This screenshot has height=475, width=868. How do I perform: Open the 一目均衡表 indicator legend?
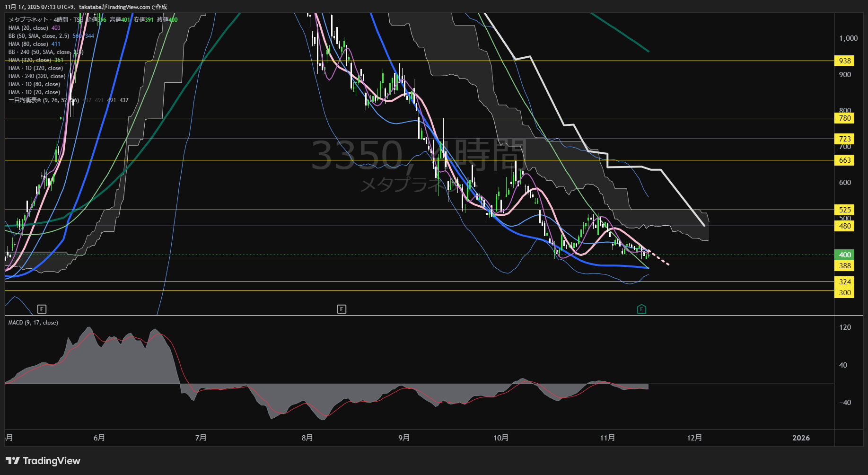coord(44,100)
